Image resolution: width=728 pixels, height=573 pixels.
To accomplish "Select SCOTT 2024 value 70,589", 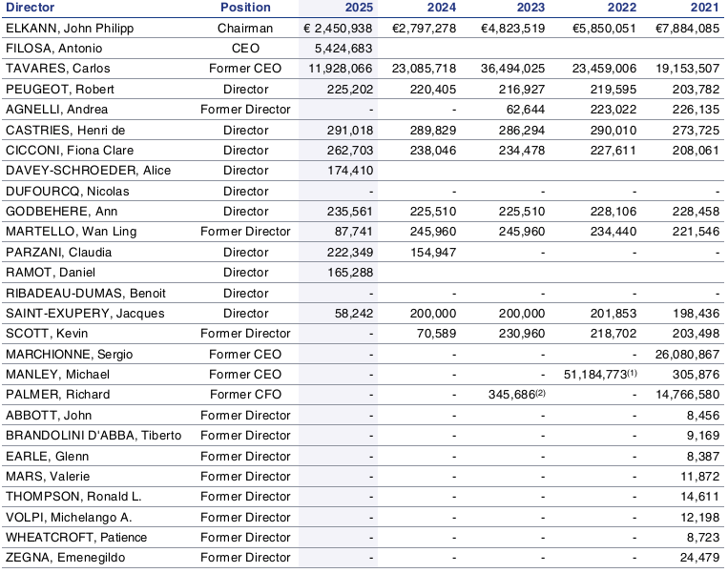I will coord(436,334).
